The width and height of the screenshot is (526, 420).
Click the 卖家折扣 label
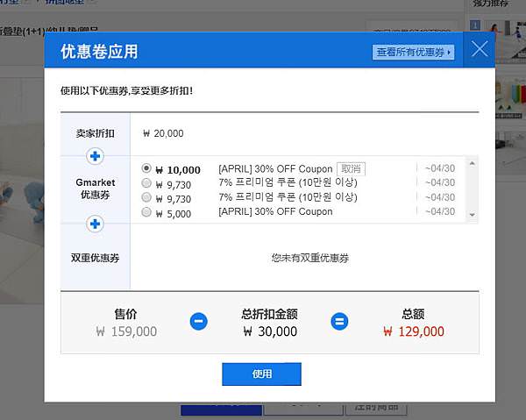pos(96,133)
